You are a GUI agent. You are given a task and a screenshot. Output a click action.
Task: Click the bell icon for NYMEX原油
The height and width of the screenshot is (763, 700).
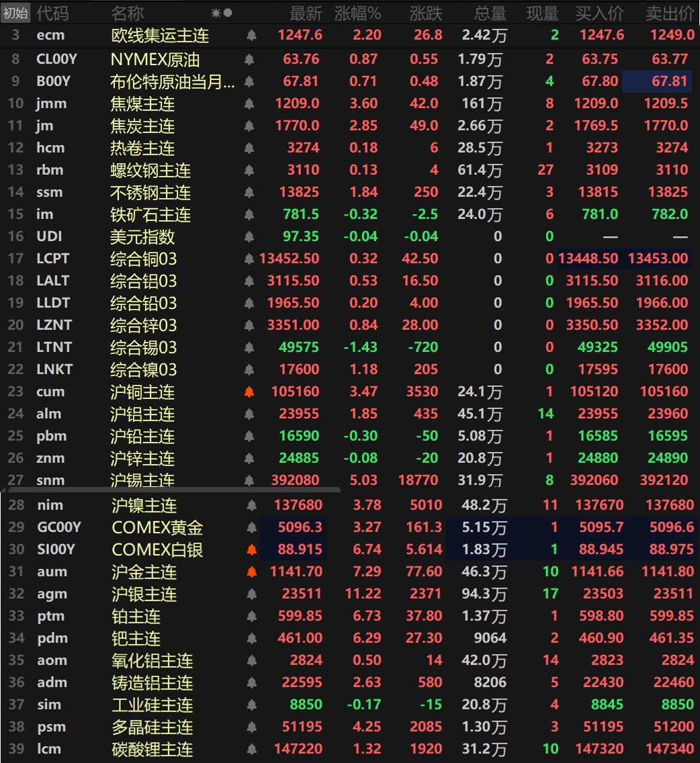click(x=251, y=58)
